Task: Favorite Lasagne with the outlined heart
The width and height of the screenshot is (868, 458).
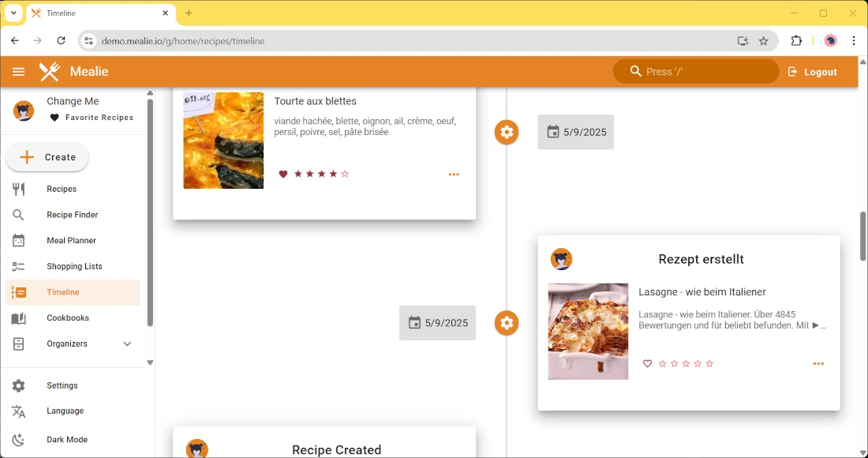Action: (x=647, y=364)
